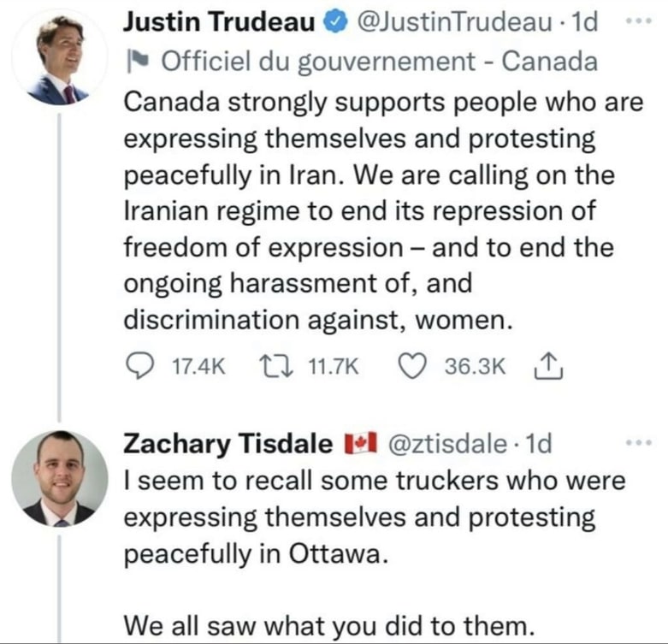Like Justin Trudeau's tweet with heart icon
668x644 pixels.
411,366
